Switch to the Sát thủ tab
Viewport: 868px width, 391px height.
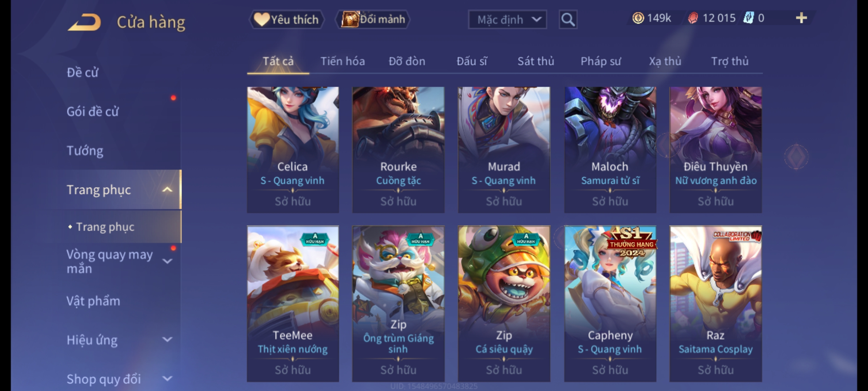[536, 61]
